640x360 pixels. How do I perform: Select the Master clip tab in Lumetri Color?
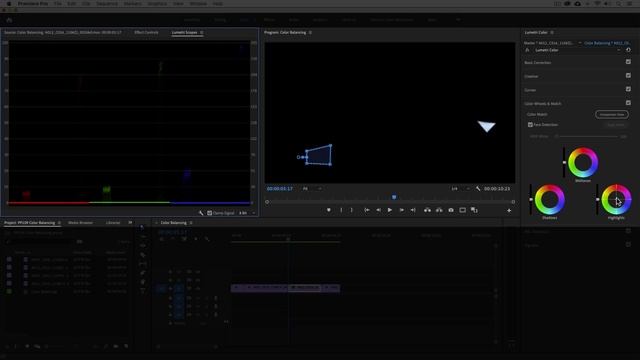tap(549, 43)
